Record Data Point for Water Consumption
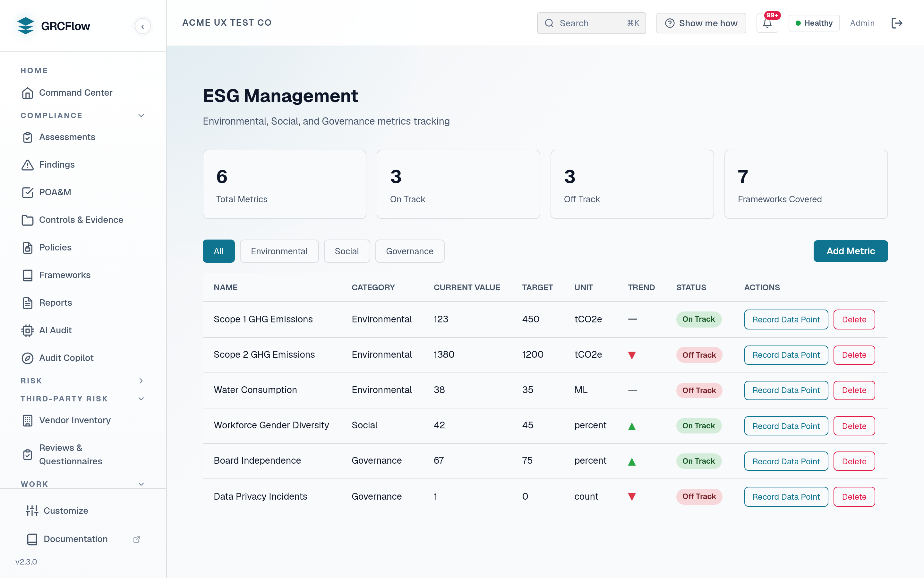The height and width of the screenshot is (578, 924). (x=786, y=390)
